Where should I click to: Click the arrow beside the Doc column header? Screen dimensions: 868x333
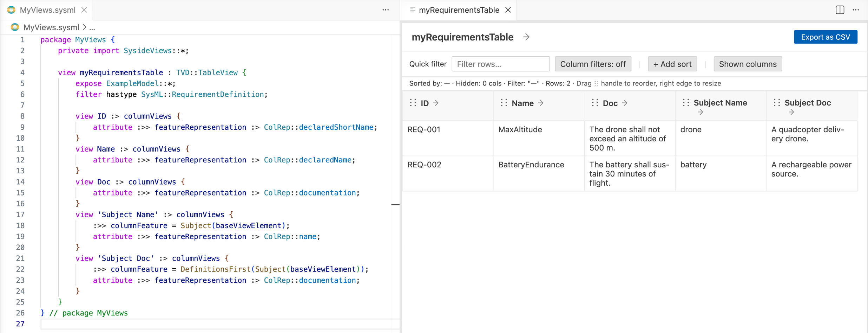(x=625, y=103)
